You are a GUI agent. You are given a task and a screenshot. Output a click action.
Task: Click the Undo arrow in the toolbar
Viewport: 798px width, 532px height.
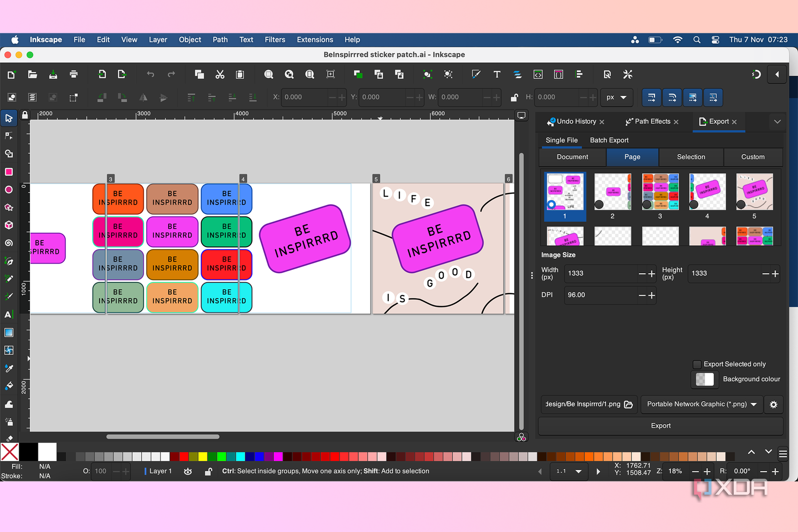pos(150,74)
